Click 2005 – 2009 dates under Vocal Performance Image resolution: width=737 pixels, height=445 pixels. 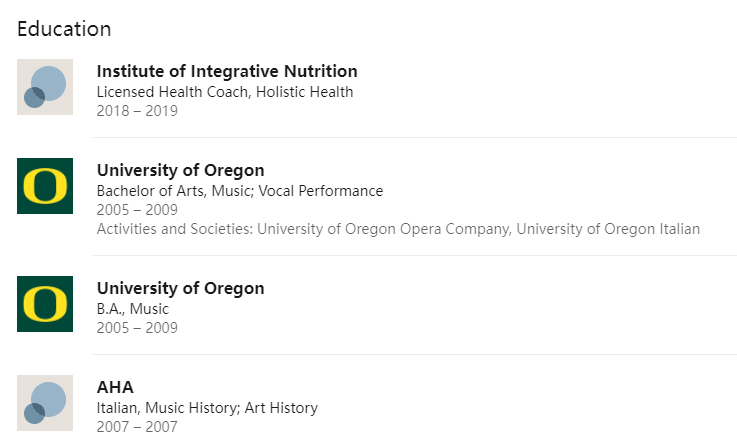pos(137,210)
